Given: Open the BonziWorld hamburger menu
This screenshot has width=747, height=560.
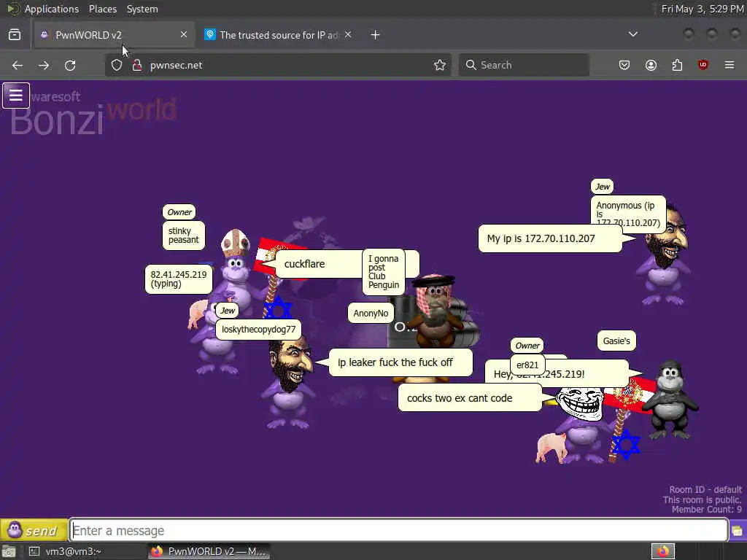Looking at the screenshot, I should point(16,96).
